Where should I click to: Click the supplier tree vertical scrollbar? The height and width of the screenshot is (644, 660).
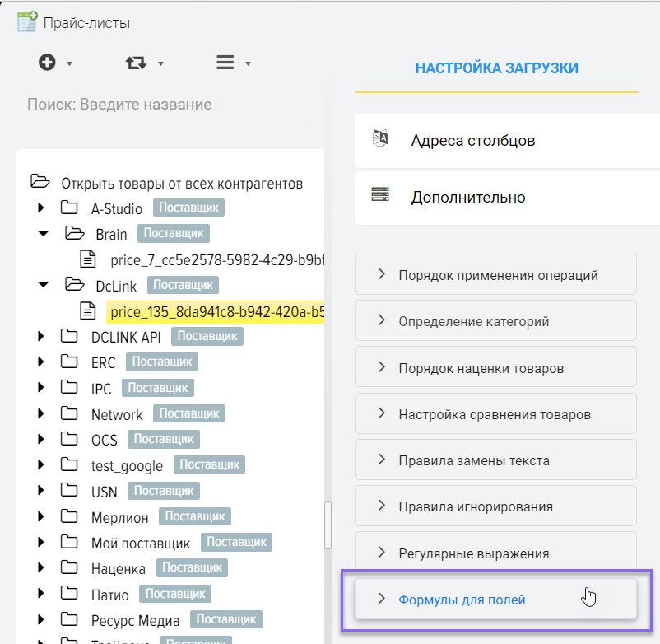328,524
